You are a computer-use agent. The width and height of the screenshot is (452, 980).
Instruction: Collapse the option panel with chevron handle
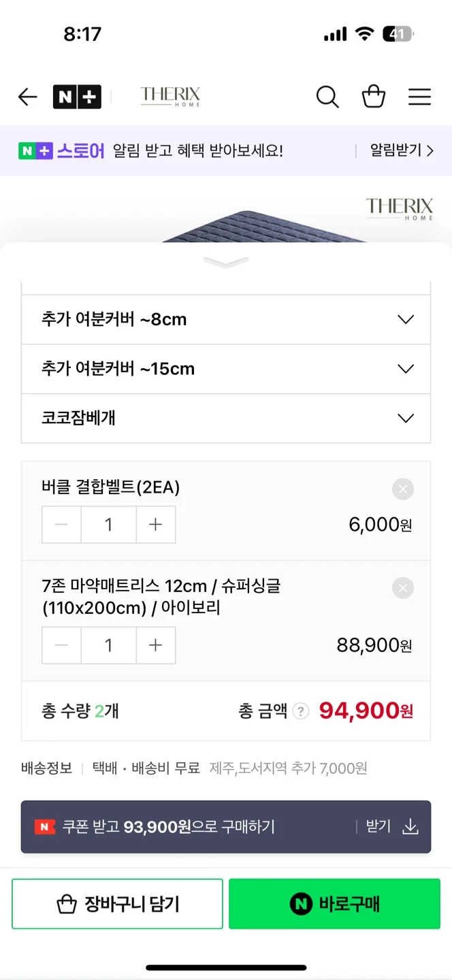226,262
